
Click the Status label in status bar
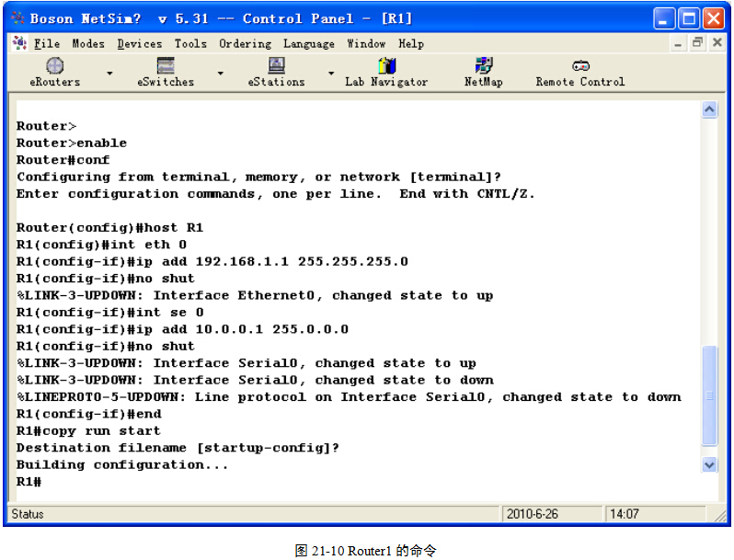coord(28,514)
